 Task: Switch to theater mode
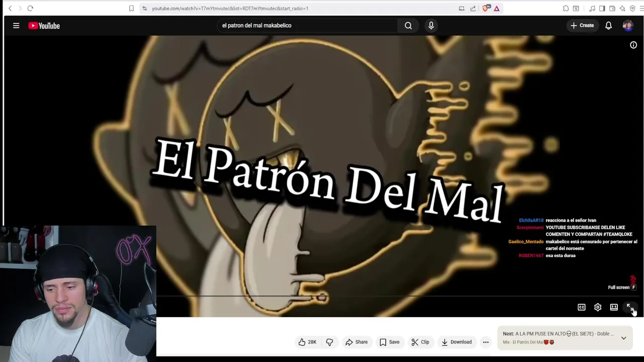click(x=614, y=307)
